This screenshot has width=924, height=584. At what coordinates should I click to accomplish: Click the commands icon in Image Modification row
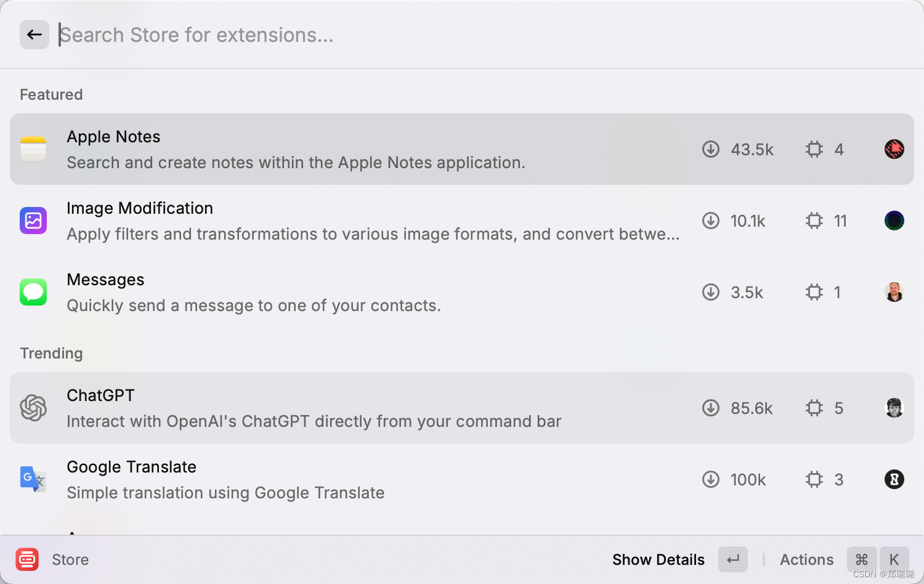[814, 221]
